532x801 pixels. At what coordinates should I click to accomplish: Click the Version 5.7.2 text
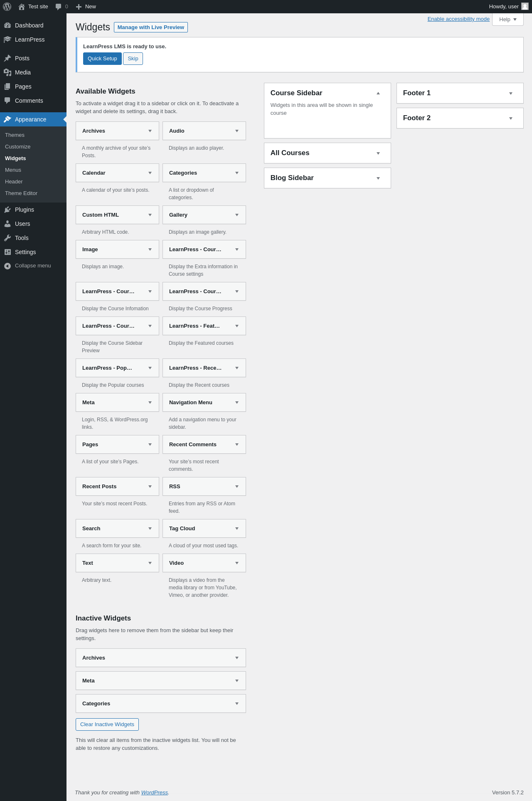point(508,793)
